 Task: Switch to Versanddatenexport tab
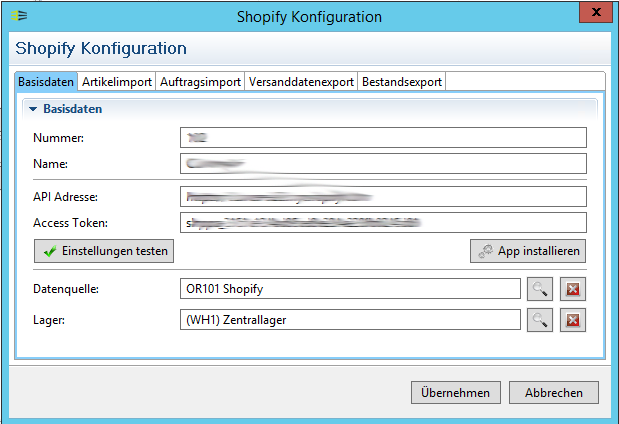tap(301, 82)
